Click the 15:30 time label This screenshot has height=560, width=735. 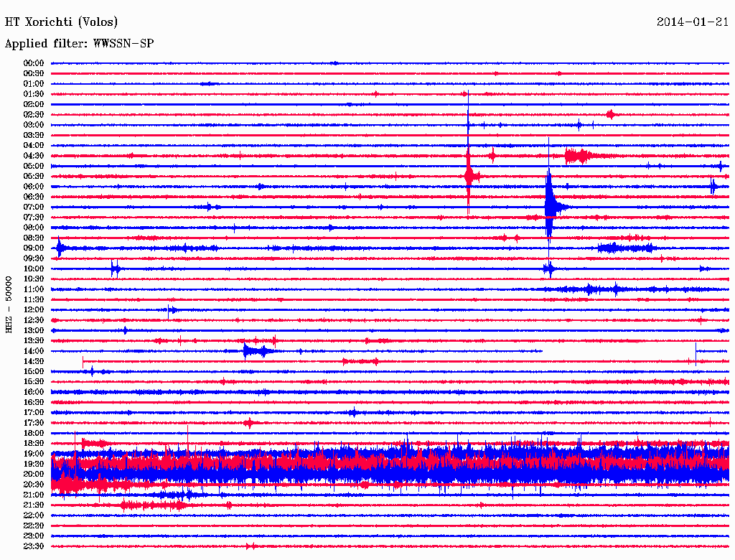click(34, 382)
